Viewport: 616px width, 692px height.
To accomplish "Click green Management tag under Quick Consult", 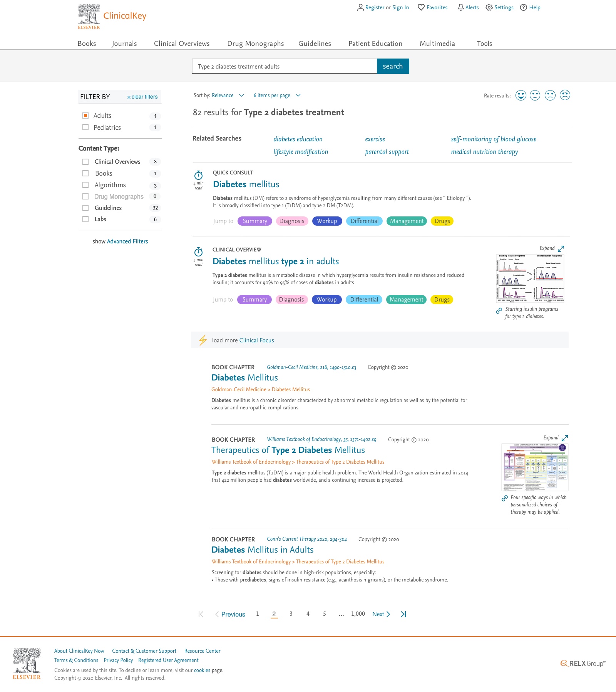I will [x=407, y=221].
